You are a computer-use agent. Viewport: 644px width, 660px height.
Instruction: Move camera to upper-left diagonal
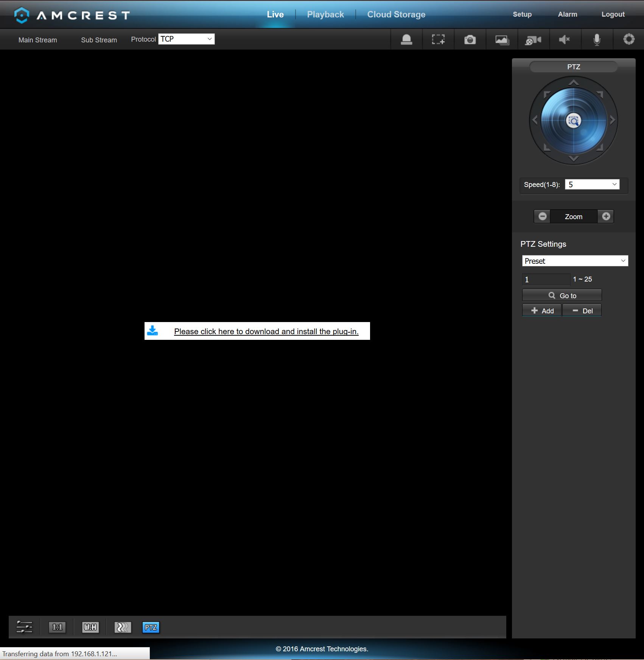[547, 94]
